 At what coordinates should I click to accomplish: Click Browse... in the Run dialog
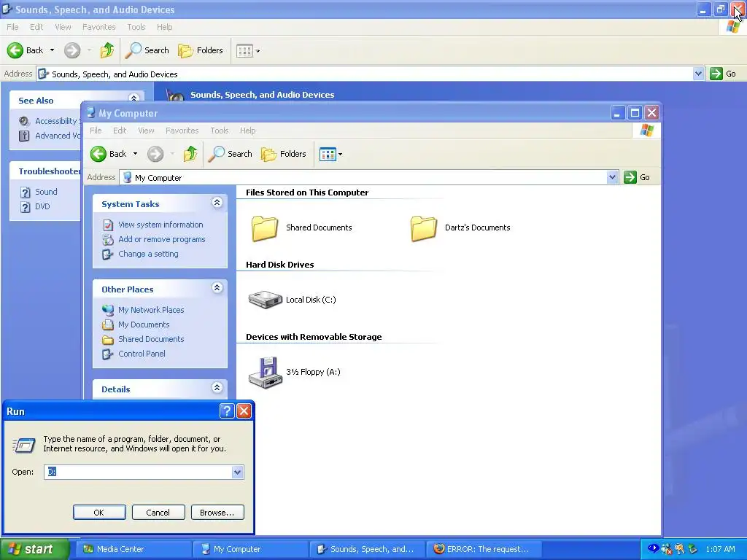click(217, 513)
